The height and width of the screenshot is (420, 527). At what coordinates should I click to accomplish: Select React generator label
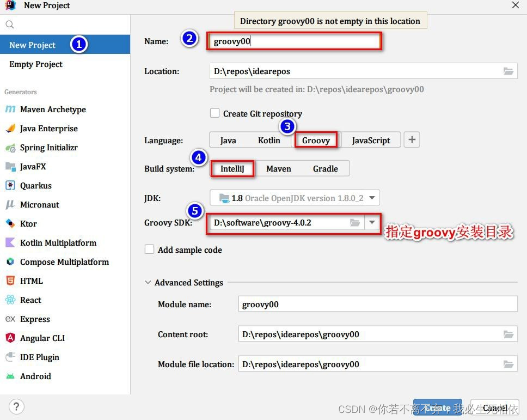(x=30, y=300)
